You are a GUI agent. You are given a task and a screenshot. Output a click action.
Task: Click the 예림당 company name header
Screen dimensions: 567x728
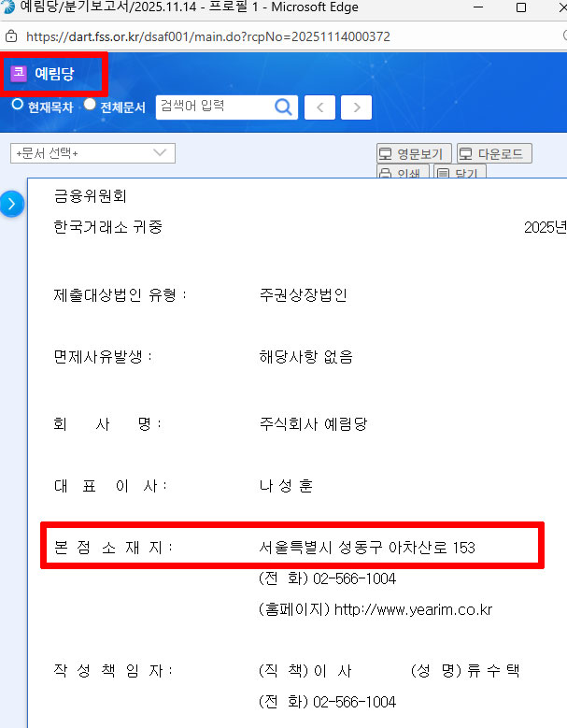[x=55, y=73]
